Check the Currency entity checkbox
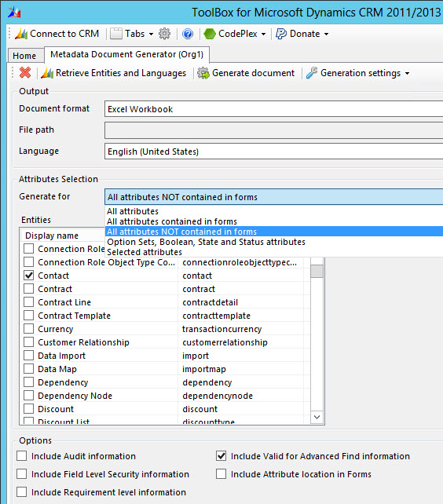Screen dimensions: 443x504 tap(28, 329)
